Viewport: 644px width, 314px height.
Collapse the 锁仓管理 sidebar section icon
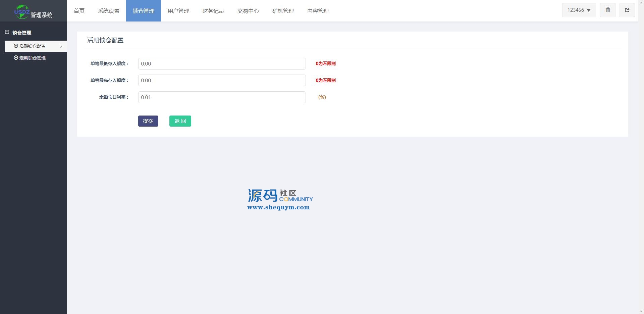click(7, 32)
